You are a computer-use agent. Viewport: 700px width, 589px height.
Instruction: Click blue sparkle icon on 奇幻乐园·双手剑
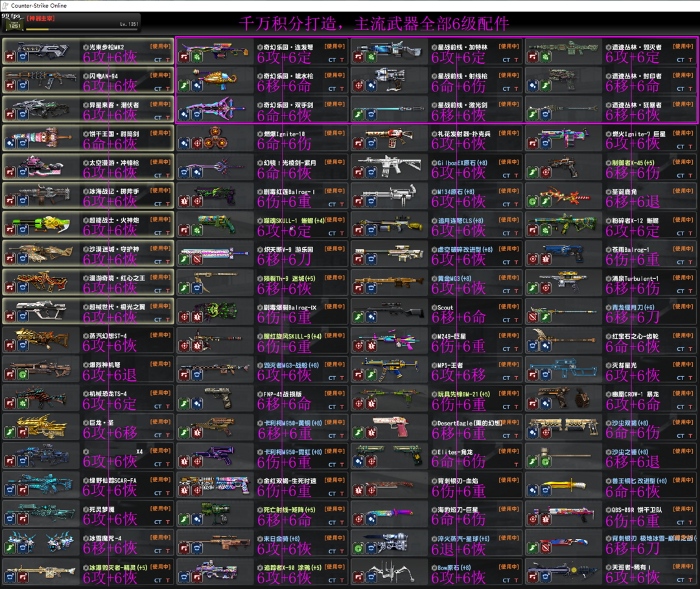(x=184, y=115)
